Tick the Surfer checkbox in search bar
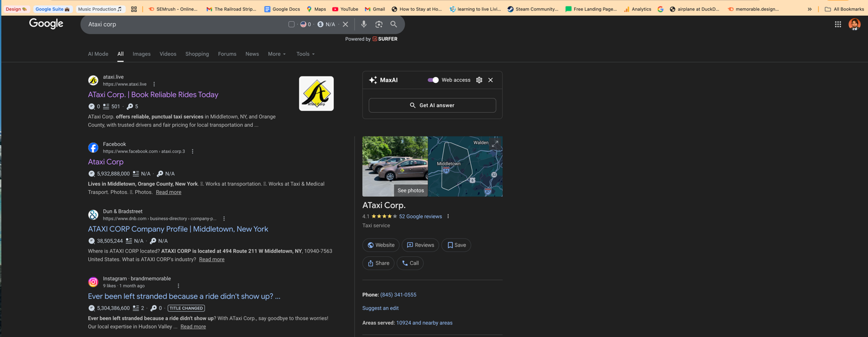The image size is (868, 337). (292, 24)
